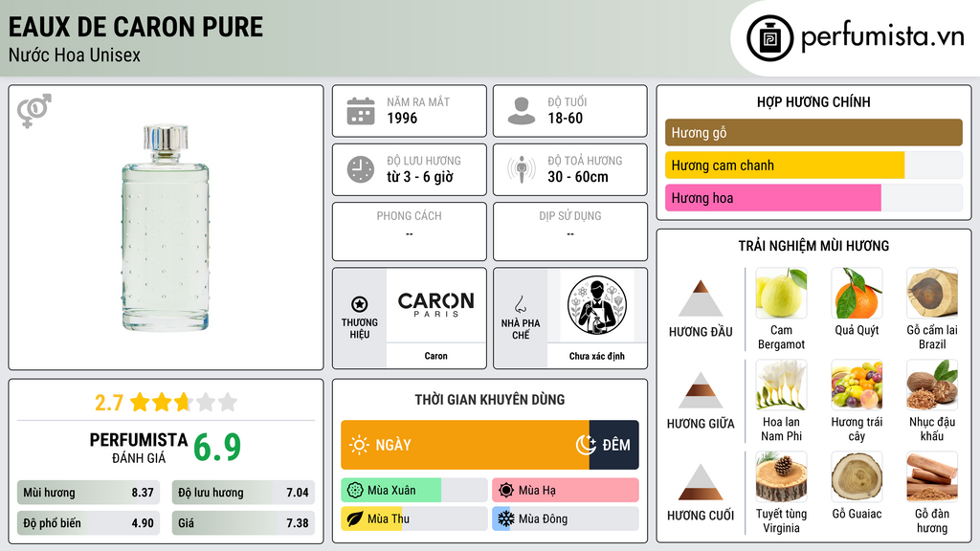Click the Eaux de Caron Pure bottle image

[x=166, y=228]
